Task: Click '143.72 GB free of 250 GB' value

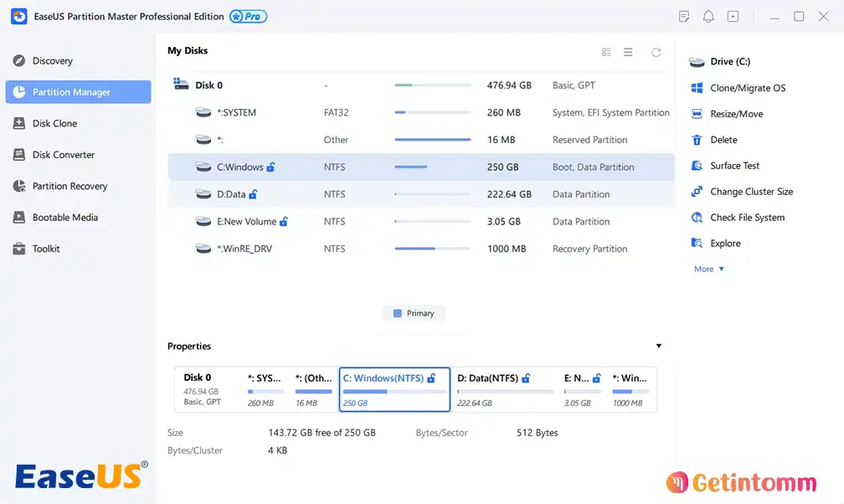Action: click(x=322, y=432)
